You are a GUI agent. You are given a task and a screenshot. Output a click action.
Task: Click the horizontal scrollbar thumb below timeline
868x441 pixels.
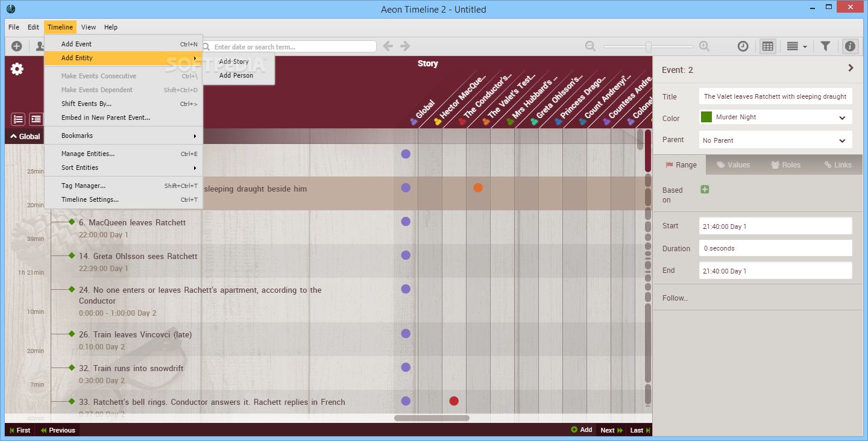432,418
